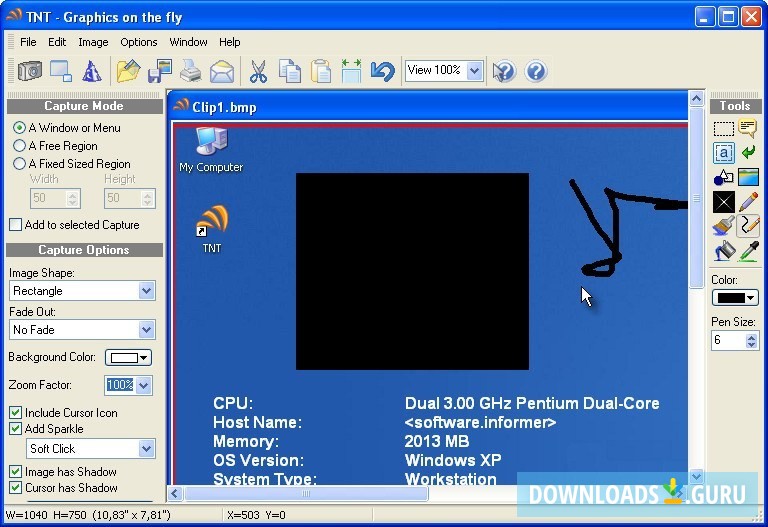This screenshot has height=527, width=768.
Task: Open the Background Color picker dropdown
Action: point(129,358)
